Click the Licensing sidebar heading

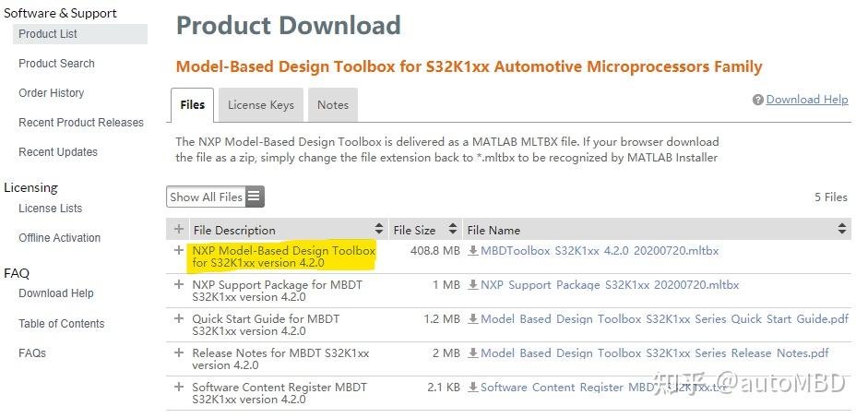point(31,188)
